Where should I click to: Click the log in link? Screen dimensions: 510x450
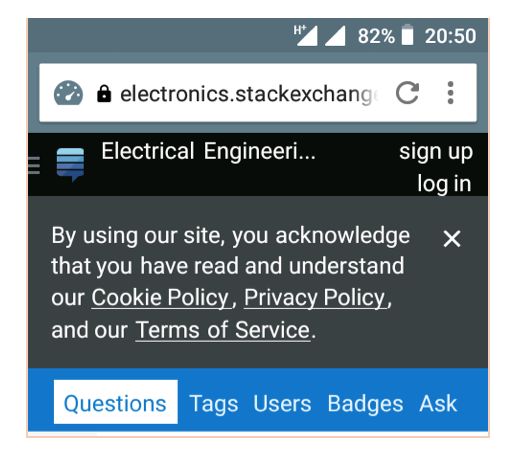coord(444,184)
